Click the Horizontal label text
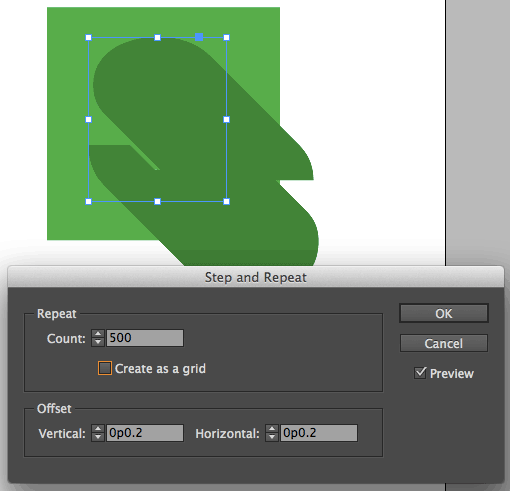 (x=228, y=434)
